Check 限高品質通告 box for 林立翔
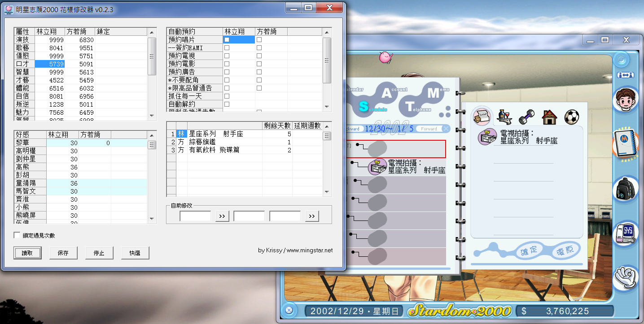Image resolution: width=644 pixels, height=324 pixels. [x=227, y=88]
